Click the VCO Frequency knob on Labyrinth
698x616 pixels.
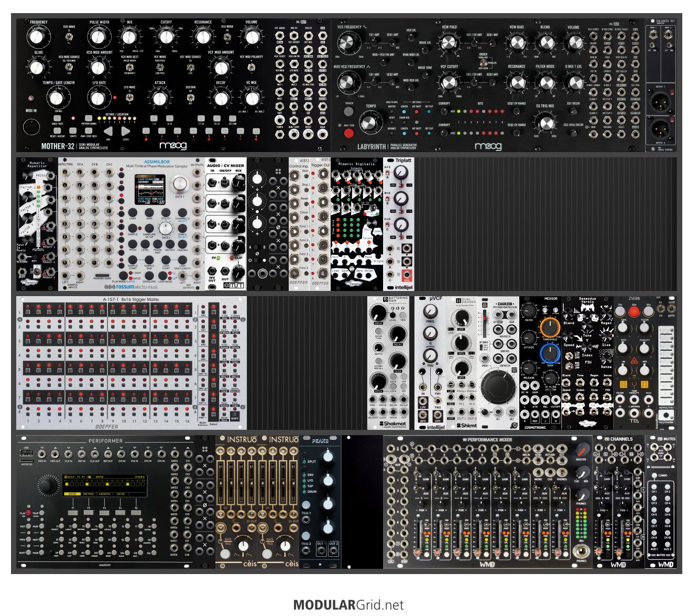pyautogui.click(x=346, y=44)
